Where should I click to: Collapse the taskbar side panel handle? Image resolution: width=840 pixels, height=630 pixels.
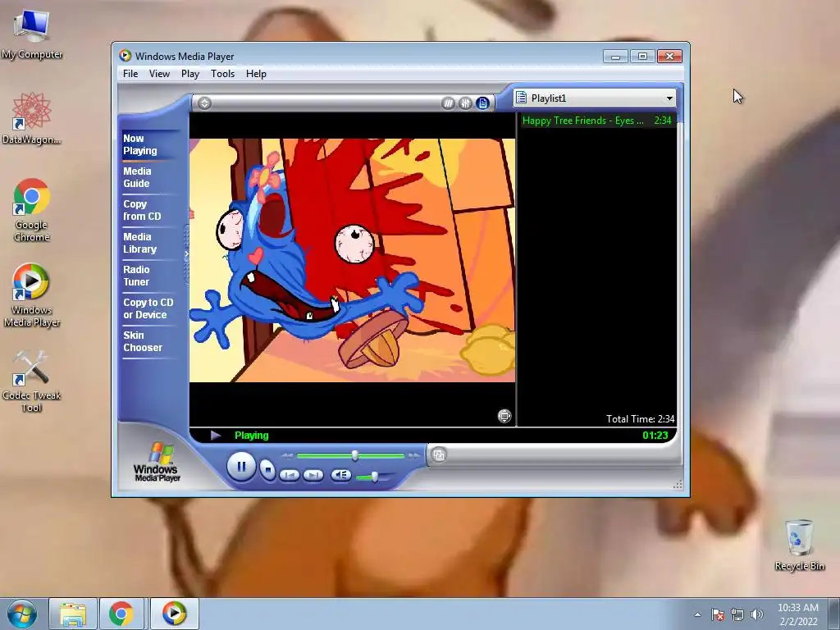pos(186,254)
